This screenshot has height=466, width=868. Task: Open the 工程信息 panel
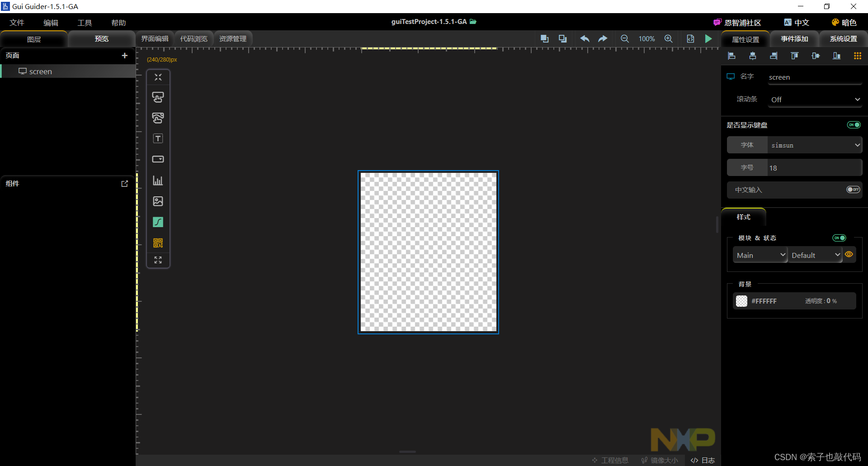610,460
